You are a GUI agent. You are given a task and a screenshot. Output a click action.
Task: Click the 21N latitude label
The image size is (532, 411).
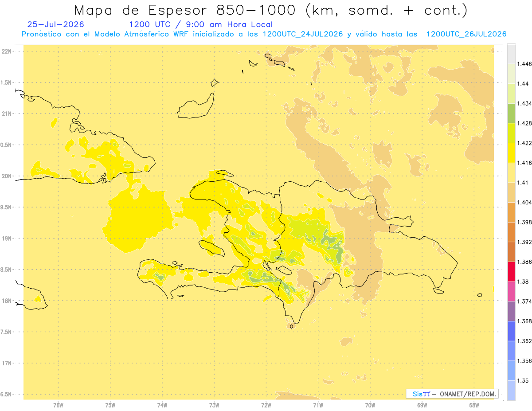[6, 114]
